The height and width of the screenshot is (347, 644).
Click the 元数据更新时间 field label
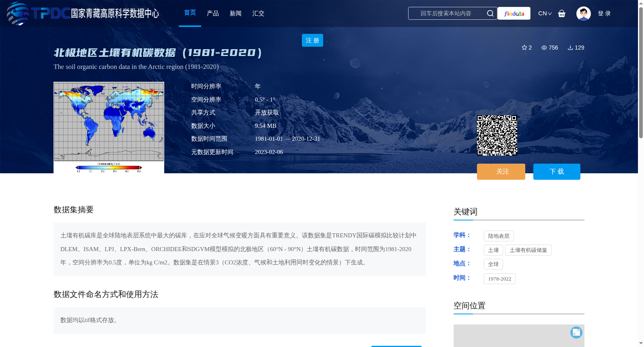pos(212,152)
